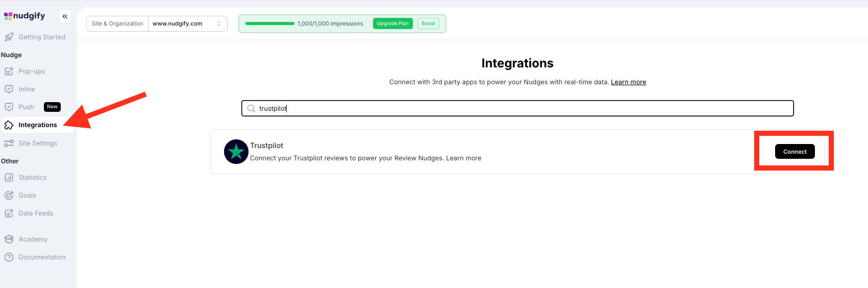
Task: Click the Academy graduation cap icon
Action: click(9, 239)
